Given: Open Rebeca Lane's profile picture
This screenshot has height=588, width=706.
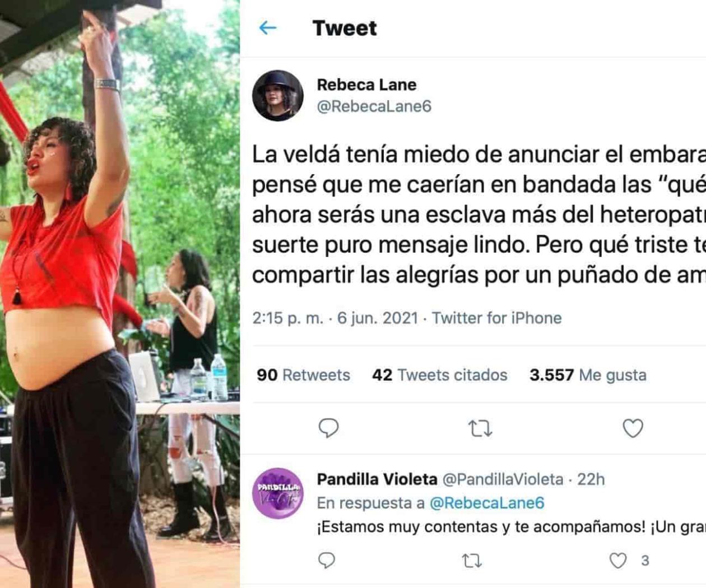Looking at the screenshot, I should [278, 96].
